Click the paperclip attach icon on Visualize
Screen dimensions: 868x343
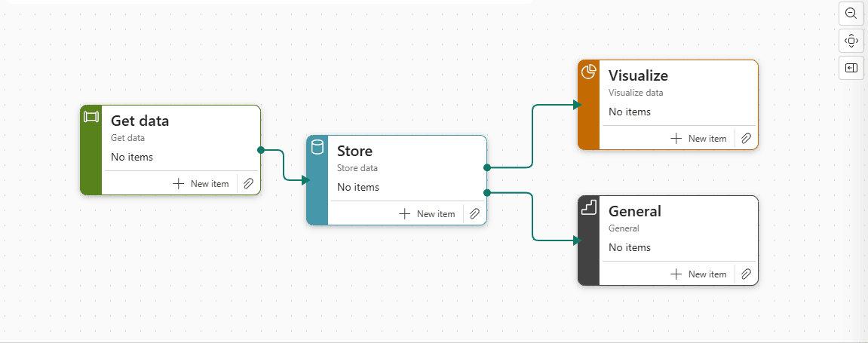pyautogui.click(x=747, y=138)
